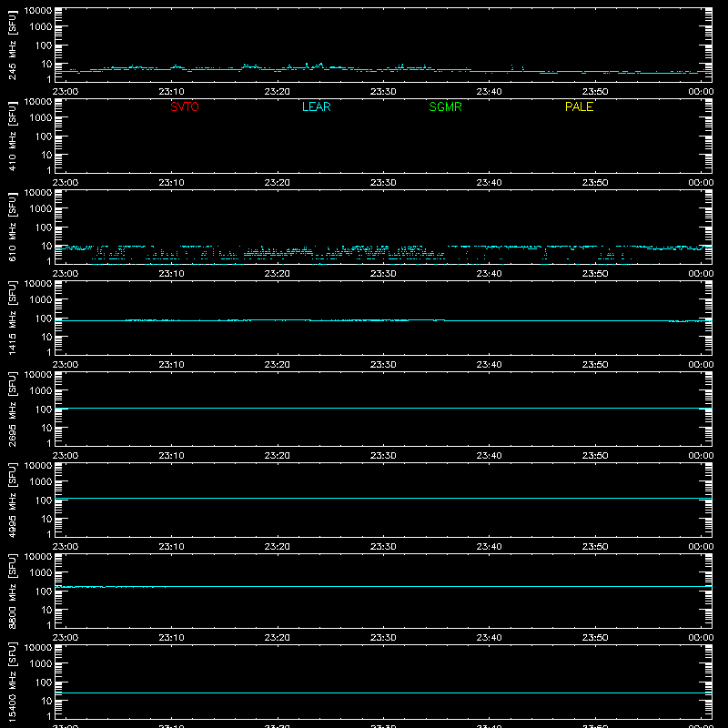Click the 1000 y-axis value of 410 MHz panel
The height and width of the screenshot is (728, 728).
coord(41,117)
